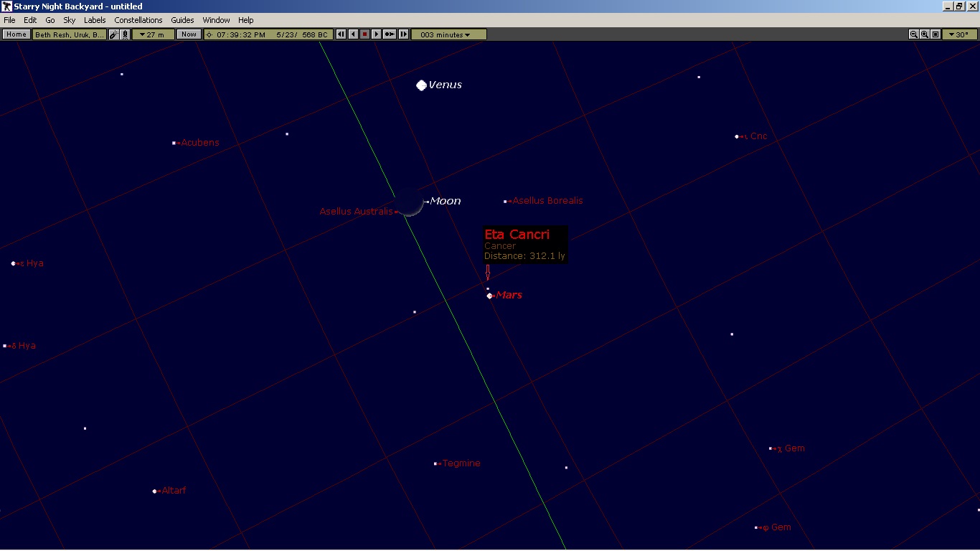Click the Eta Cancri info heading
This screenshot has height=551, width=980.
pyautogui.click(x=517, y=235)
